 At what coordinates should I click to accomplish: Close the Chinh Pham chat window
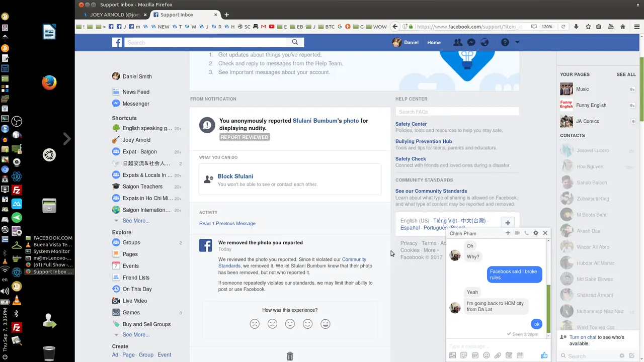545,233
